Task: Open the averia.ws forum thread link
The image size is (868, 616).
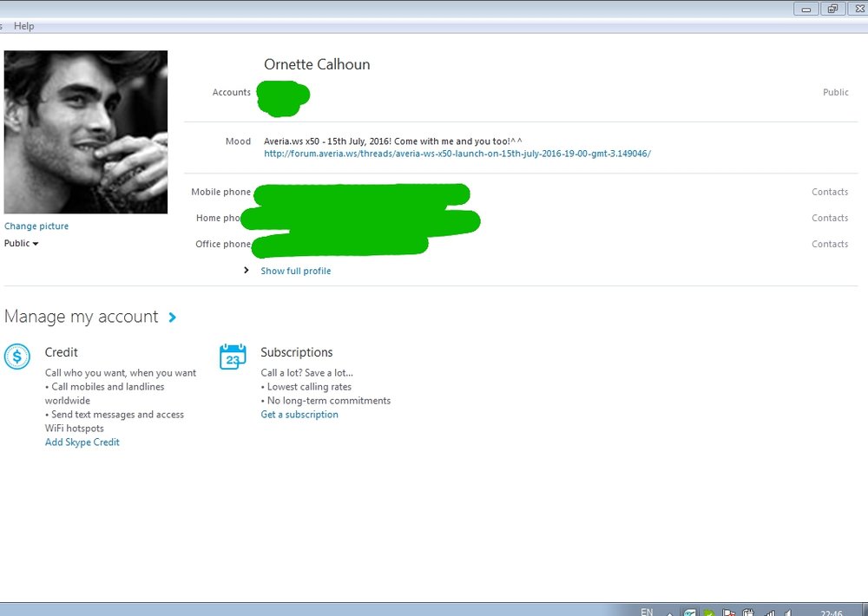Action: coord(457,154)
